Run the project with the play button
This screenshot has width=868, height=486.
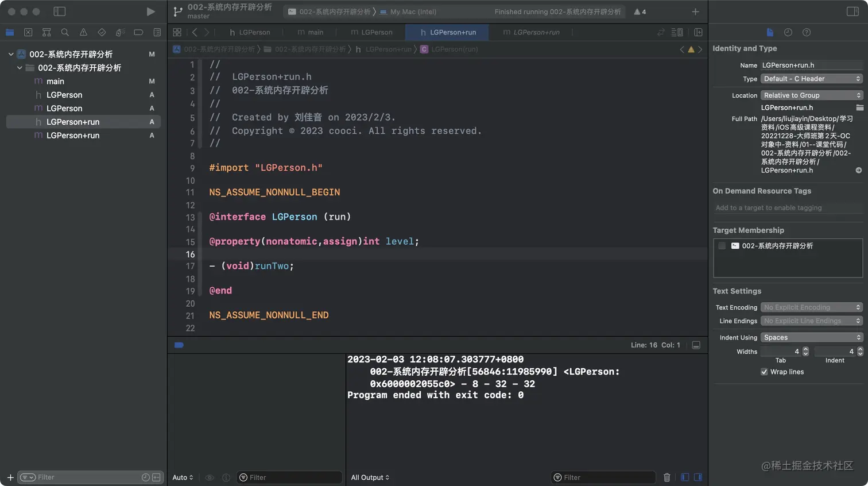(x=150, y=11)
